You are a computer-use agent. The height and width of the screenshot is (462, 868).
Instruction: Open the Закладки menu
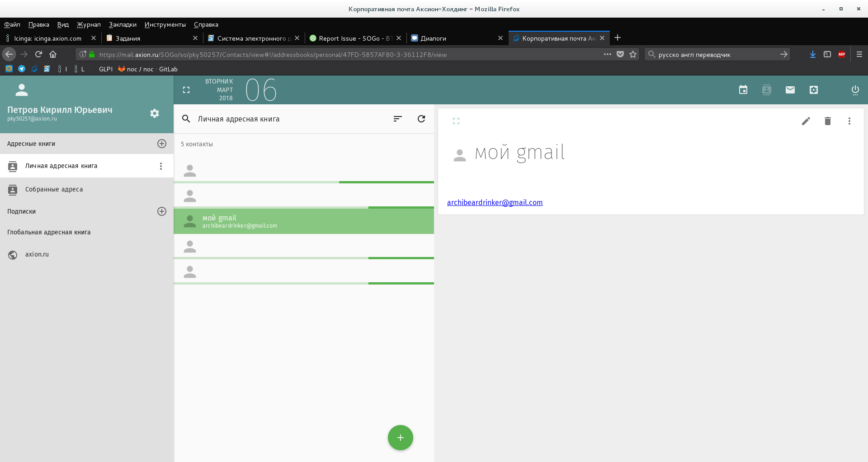point(123,24)
